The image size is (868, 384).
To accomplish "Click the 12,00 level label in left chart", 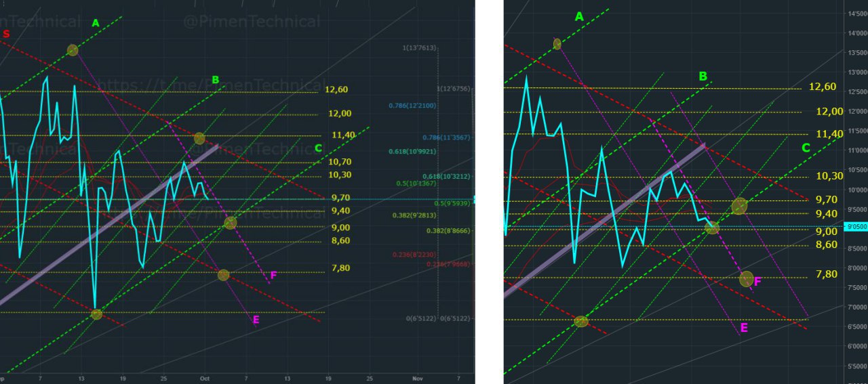I will (x=340, y=113).
